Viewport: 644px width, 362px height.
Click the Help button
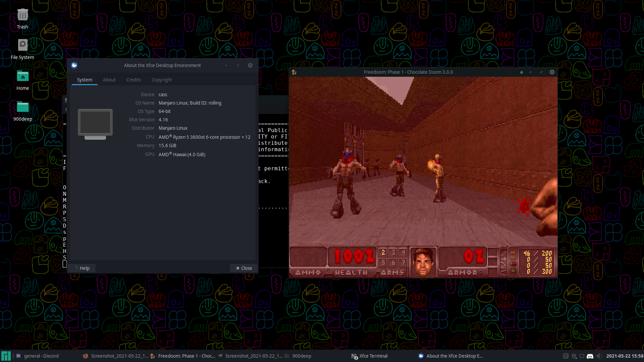(82, 268)
